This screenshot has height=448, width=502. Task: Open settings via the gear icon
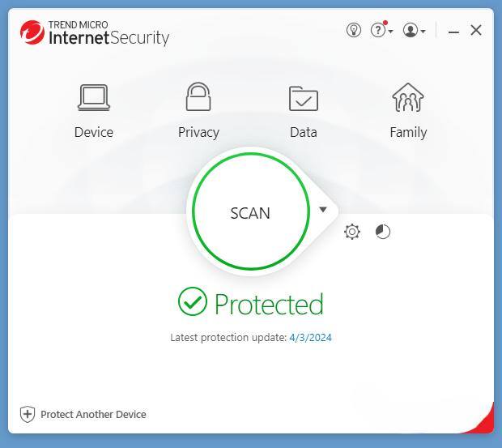click(x=352, y=232)
